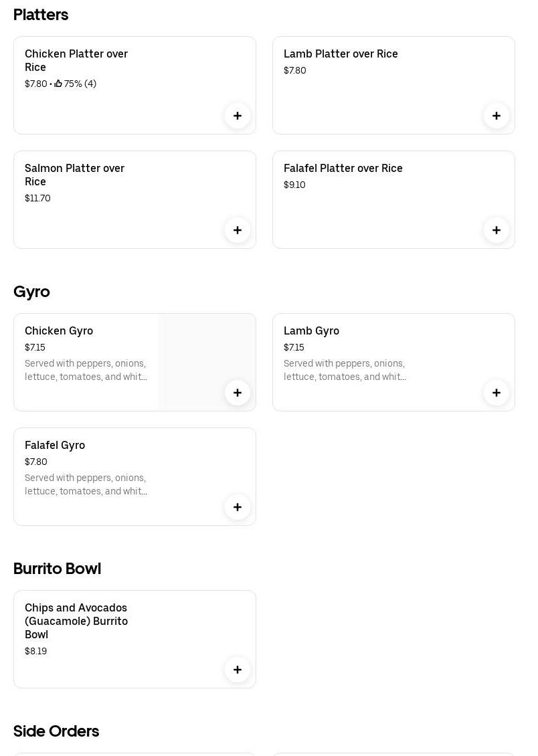Open Chicken Platter over Rice item title
Viewport: 538px width, 756px height.
76,60
